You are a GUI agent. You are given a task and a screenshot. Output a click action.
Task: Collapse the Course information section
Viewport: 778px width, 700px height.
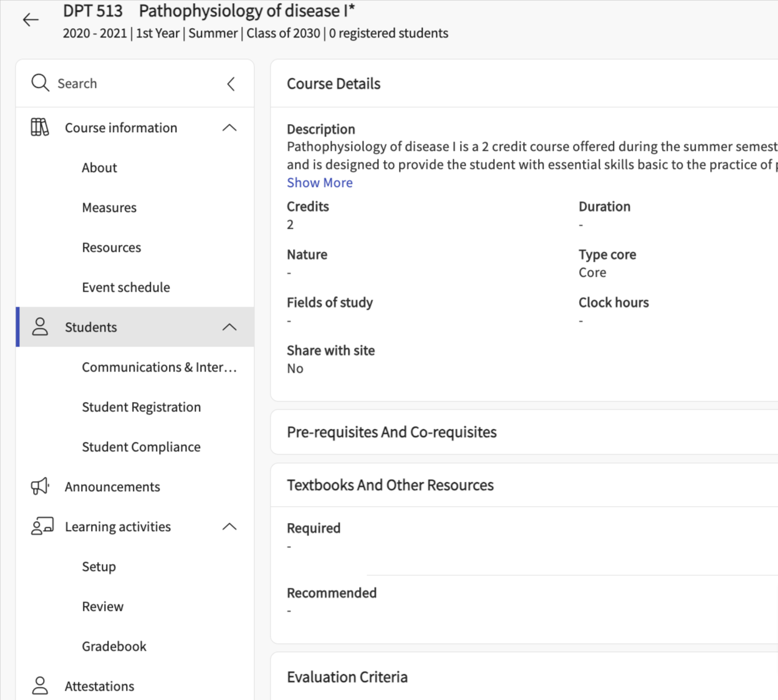tap(229, 128)
